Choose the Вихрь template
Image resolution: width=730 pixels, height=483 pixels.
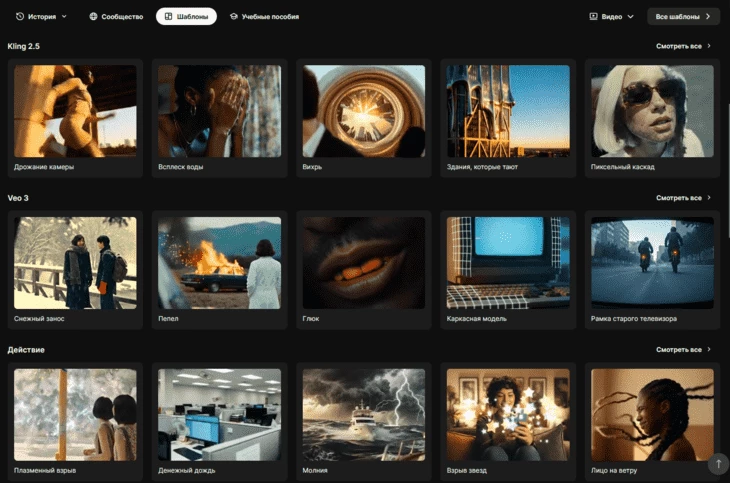(364, 111)
